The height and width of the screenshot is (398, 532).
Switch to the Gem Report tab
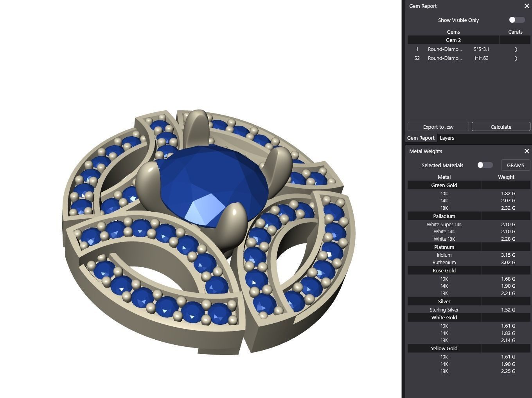(421, 138)
